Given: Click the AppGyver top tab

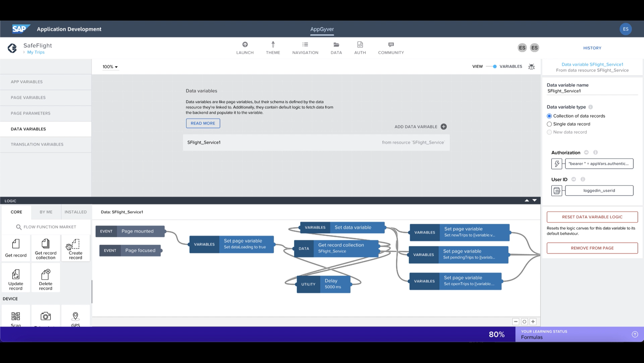Looking at the screenshot, I should (x=322, y=29).
